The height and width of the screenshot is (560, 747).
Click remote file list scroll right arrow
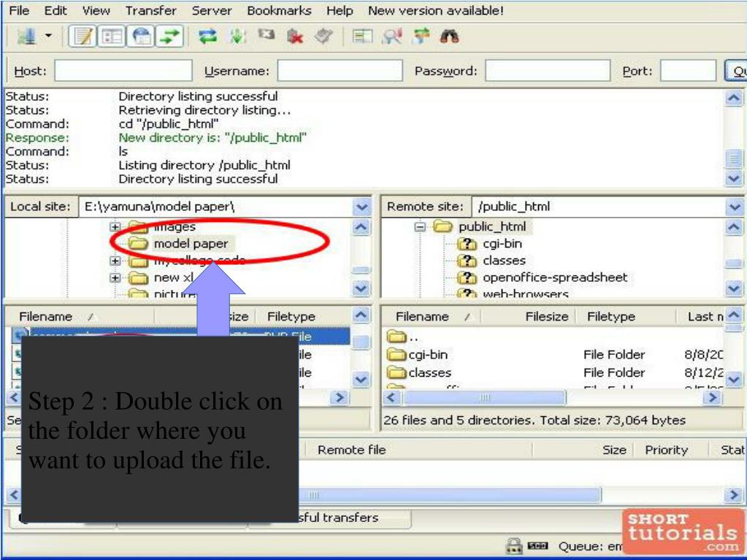point(712,397)
